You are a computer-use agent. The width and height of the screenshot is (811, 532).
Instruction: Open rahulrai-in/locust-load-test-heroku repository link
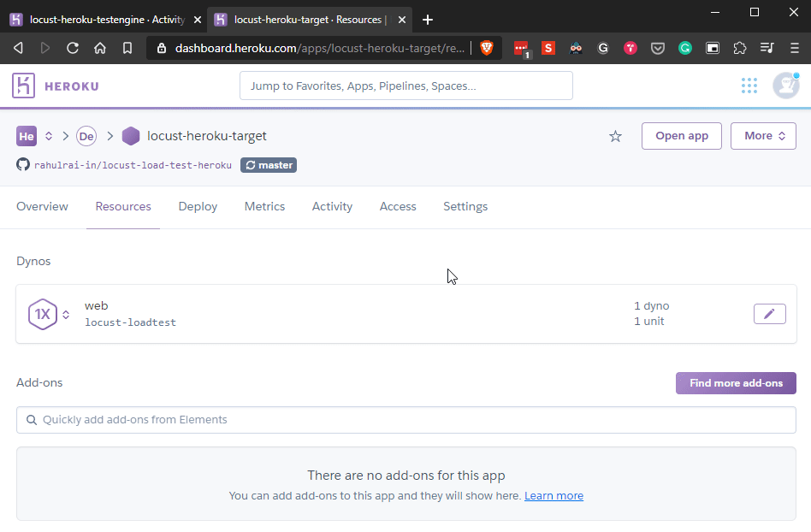[133, 165]
